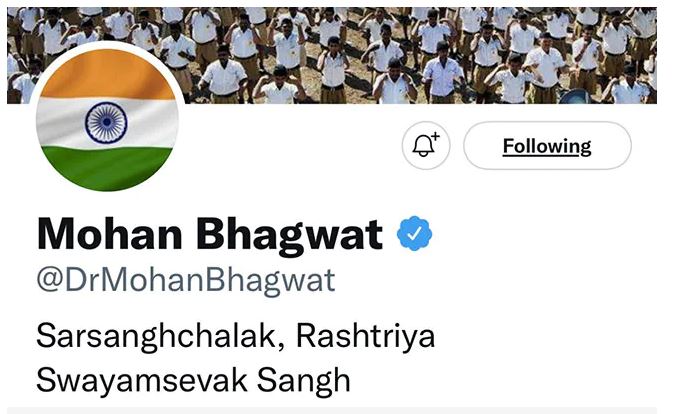Click the word Rashtriya in the bio
Viewport: 677px width, 414px height.
365,336
